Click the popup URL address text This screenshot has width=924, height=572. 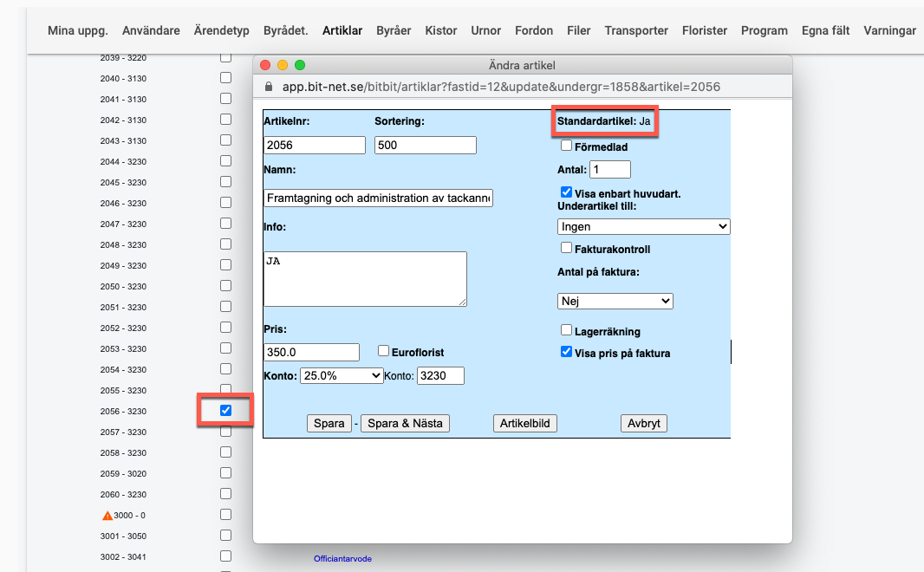click(x=501, y=87)
